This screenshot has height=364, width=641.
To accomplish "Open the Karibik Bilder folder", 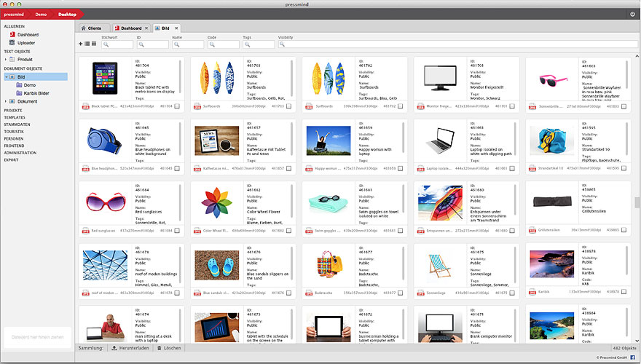I will pos(38,93).
